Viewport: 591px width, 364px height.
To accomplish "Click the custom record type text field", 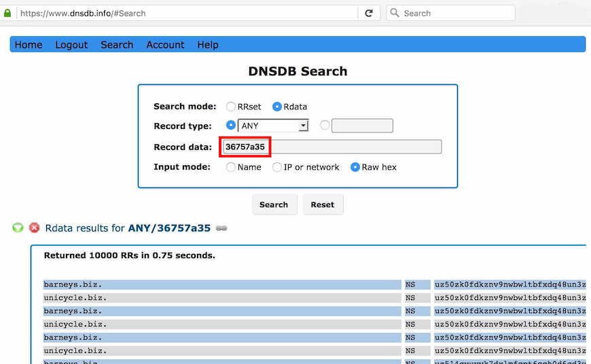I will tap(362, 126).
